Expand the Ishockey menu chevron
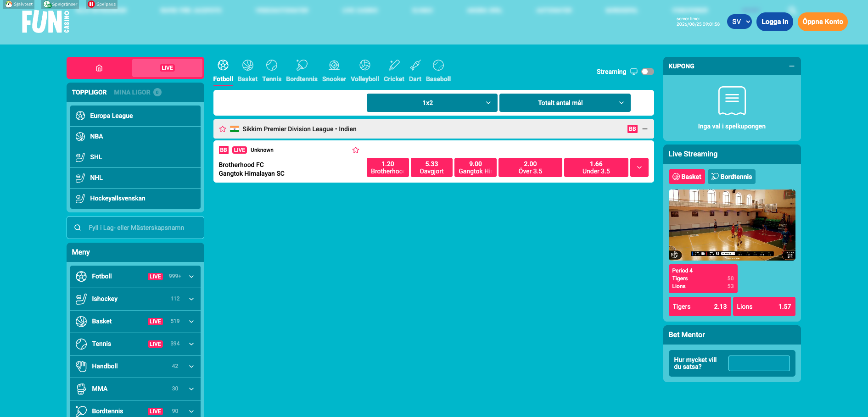The image size is (868, 417). (191, 299)
